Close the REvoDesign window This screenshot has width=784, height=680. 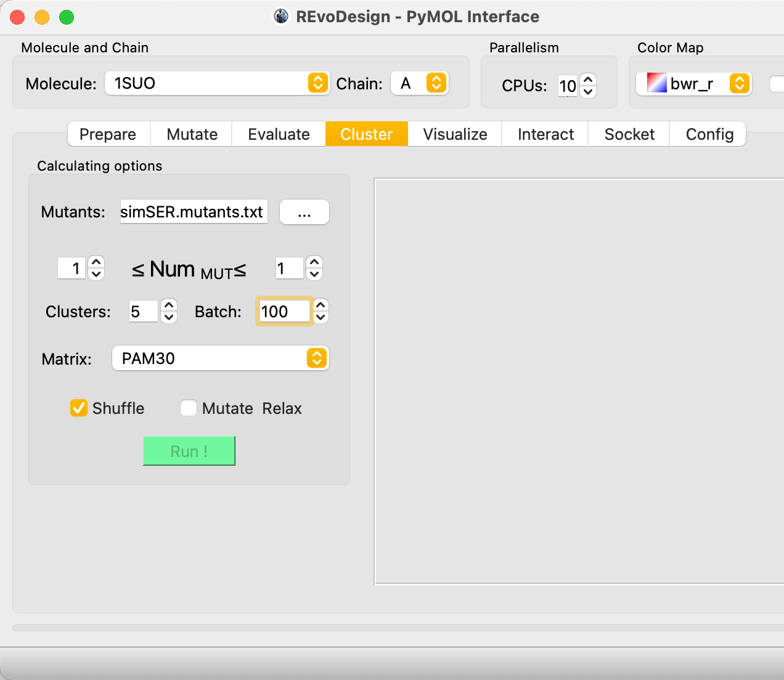pos(17,17)
